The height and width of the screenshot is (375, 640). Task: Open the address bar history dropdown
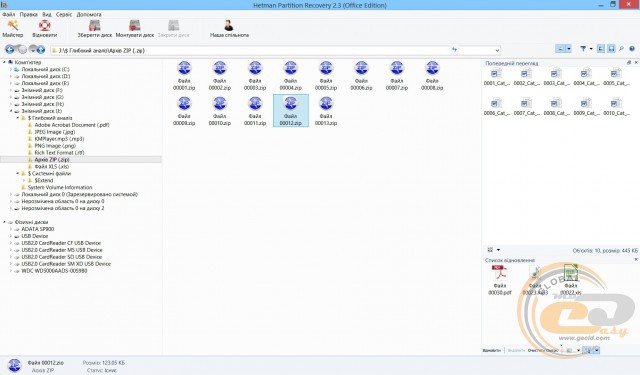tap(497, 51)
